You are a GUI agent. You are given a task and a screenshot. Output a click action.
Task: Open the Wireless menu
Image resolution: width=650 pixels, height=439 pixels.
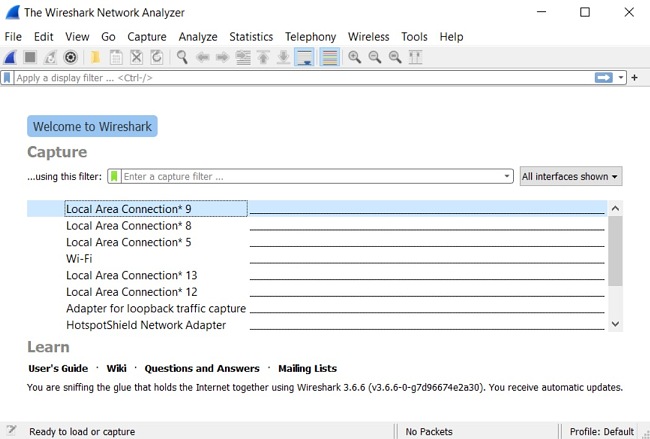coord(369,37)
